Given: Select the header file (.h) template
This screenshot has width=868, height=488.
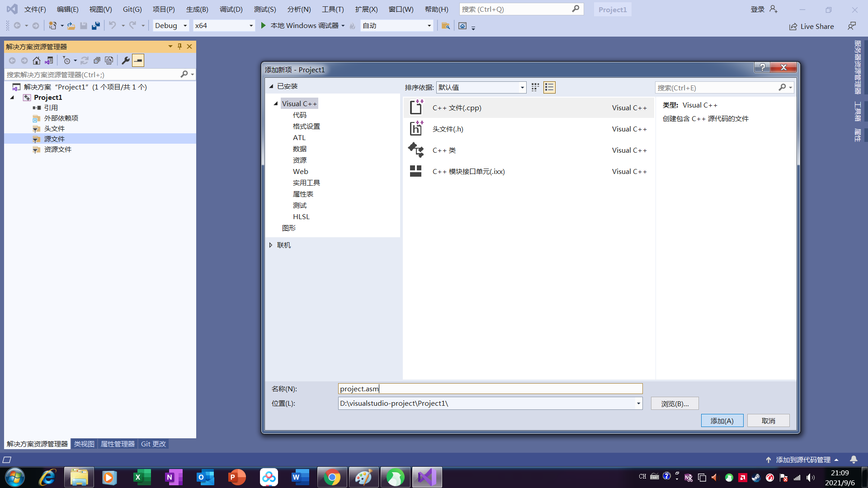Looking at the screenshot, I should click(x=528, y=129).
